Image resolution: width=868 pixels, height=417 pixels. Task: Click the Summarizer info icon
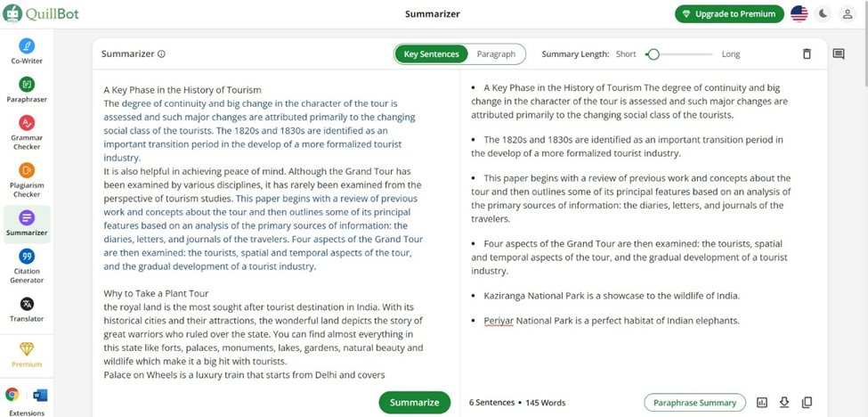coord(161,54)
